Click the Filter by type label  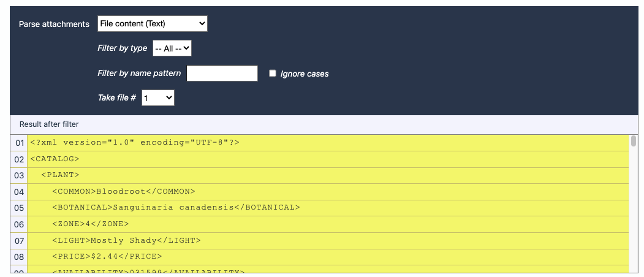coord(122,48)
